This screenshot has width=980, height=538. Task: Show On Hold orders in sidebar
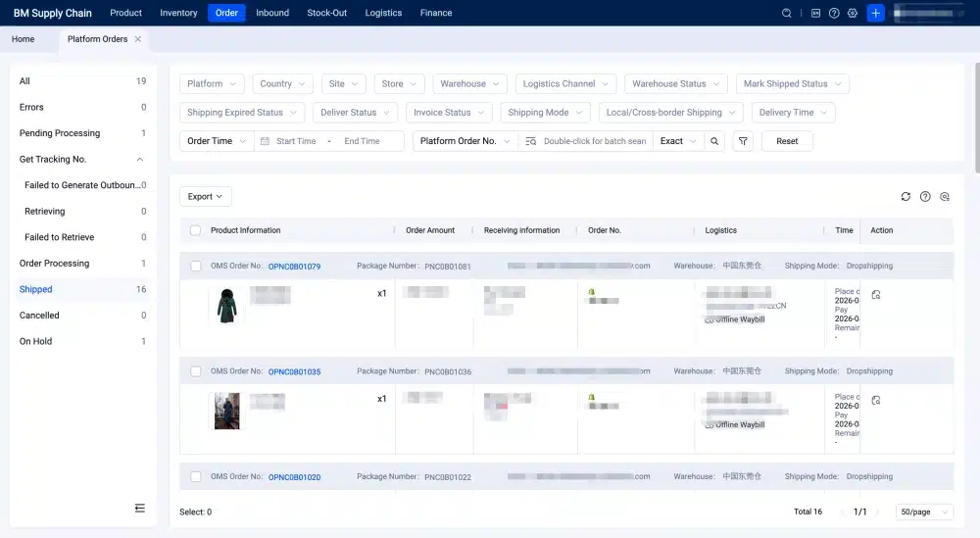tap(82, 341)
